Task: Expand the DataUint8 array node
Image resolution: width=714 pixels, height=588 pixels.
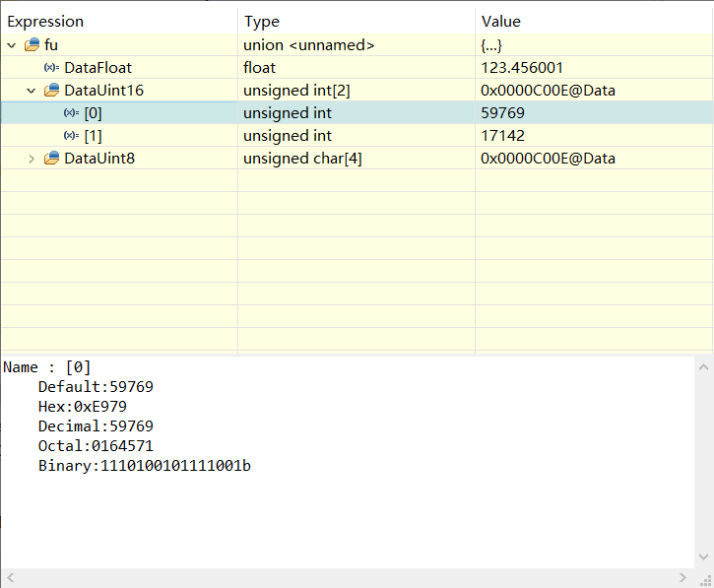Action: pos(31,159)
